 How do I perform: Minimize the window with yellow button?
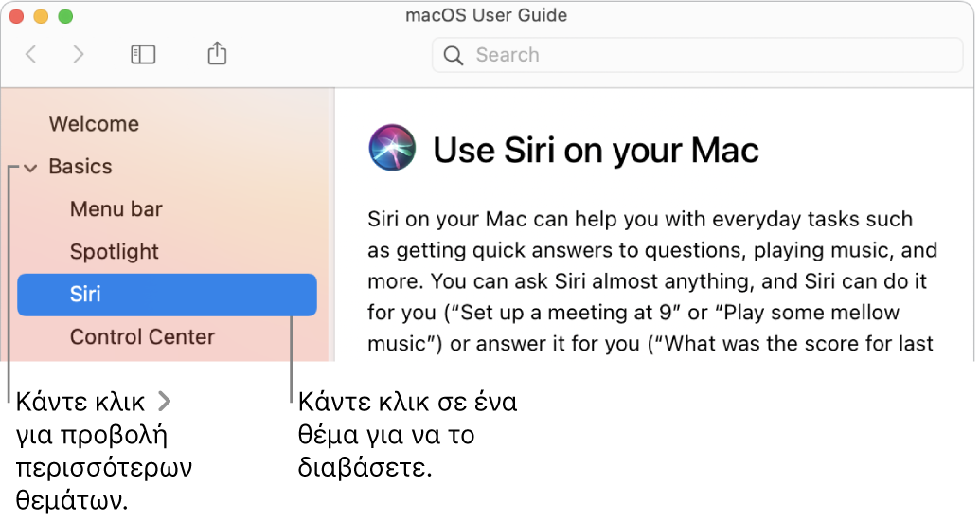pyautogui.click(x=42, y=16)
